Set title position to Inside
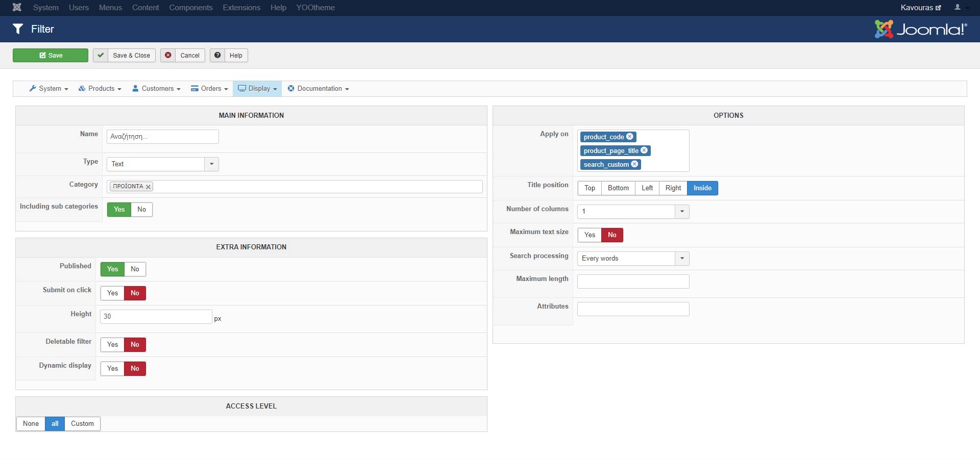 click(x=702, y=188)
